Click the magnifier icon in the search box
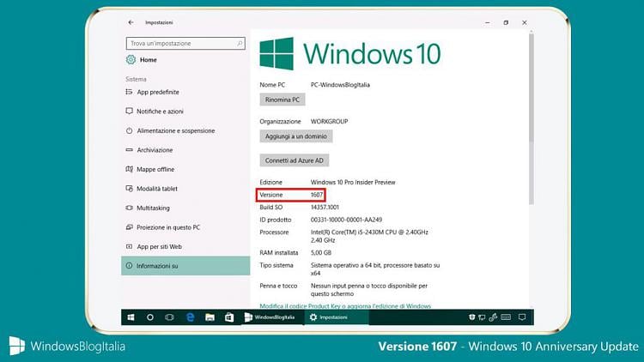The height and width of the screenshot is (362, 644). point(240,43)
